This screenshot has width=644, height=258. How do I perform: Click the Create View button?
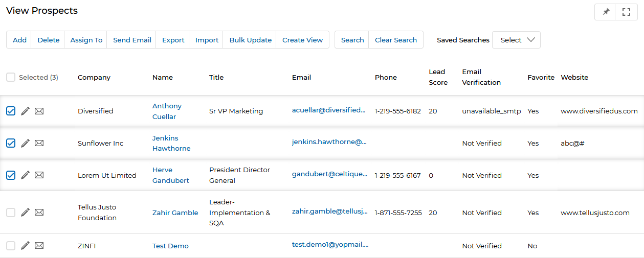point(302,40)
